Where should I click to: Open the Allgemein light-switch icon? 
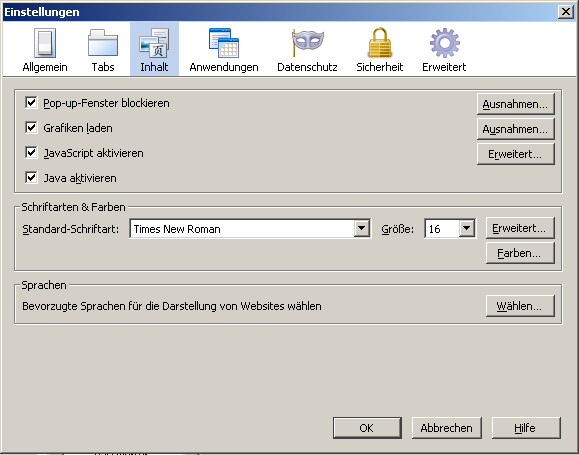pos(45,43)
